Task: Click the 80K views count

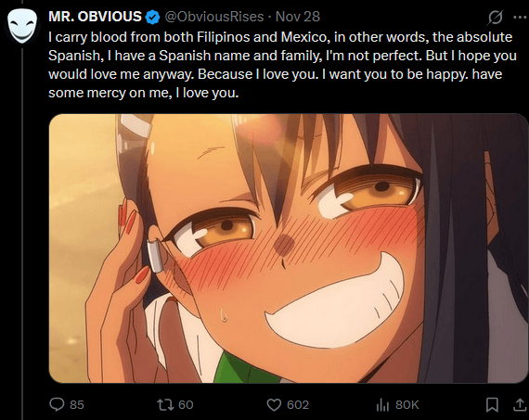Action: [x=407, y=405]
